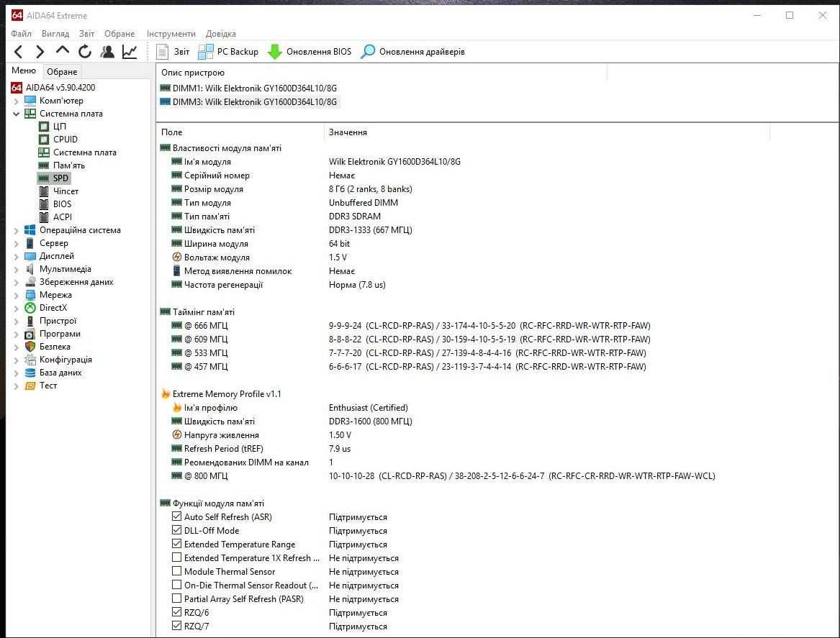Open the BIOS tree item
Screen dimensions: 840x638
[55, 204]
